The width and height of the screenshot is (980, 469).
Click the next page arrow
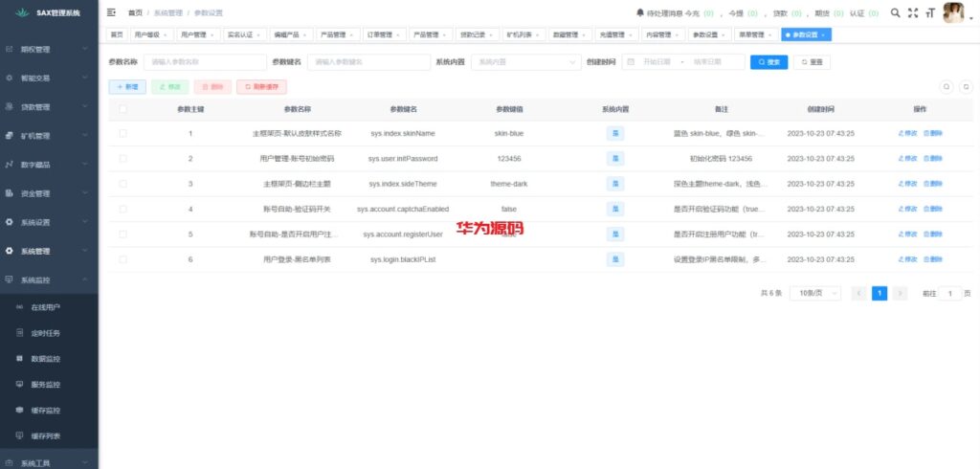click(x=900, y=293)
